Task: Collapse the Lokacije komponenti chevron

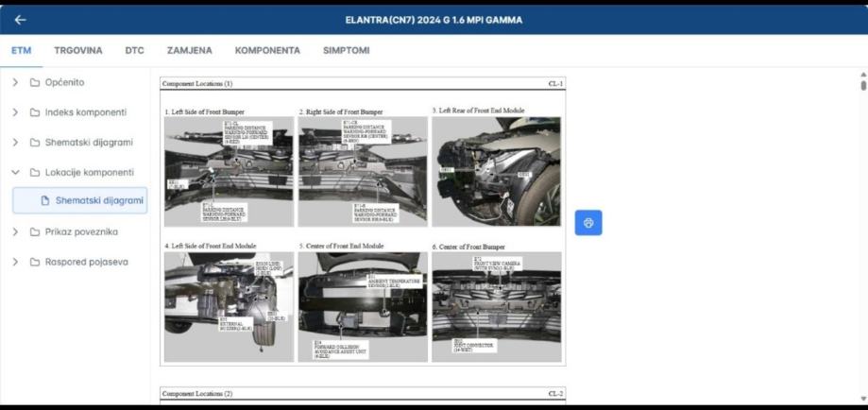Action: click(15, 172)
